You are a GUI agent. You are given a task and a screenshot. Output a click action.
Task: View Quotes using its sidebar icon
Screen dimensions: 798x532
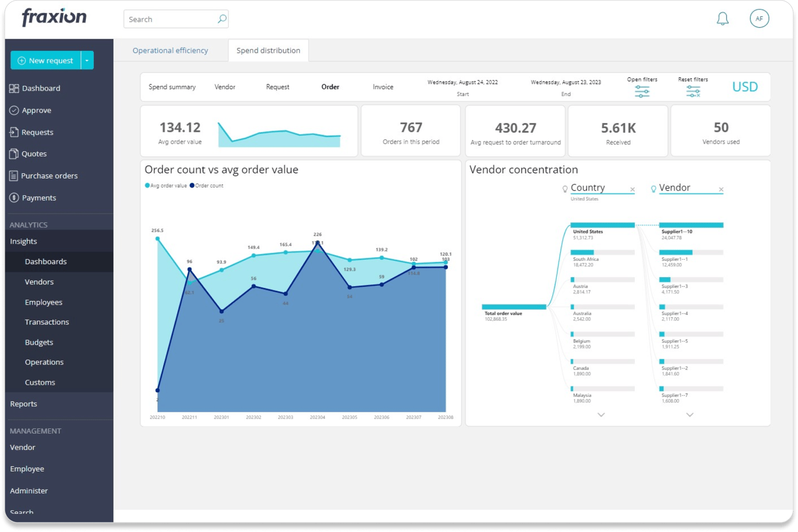pyautogui.click(x=14, y=154)
